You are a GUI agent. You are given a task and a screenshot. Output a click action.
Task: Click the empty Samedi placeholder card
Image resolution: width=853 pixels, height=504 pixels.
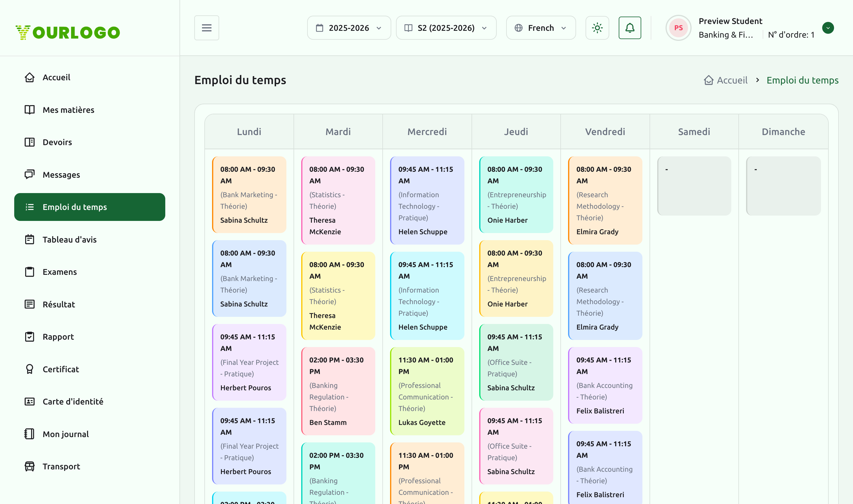pos(694,186)
